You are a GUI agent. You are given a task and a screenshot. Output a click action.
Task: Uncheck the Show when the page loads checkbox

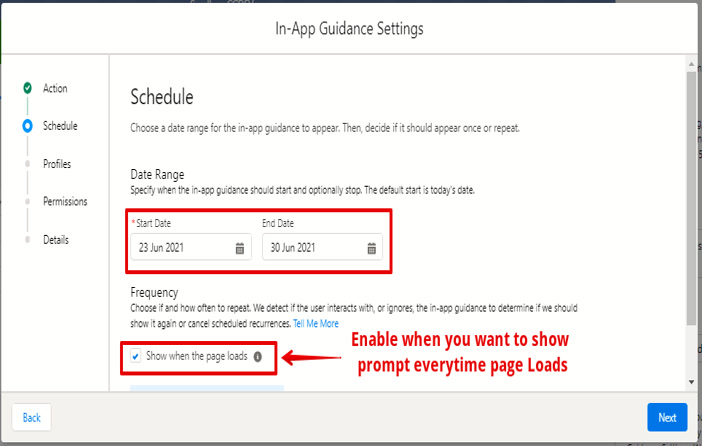point(136,356)
